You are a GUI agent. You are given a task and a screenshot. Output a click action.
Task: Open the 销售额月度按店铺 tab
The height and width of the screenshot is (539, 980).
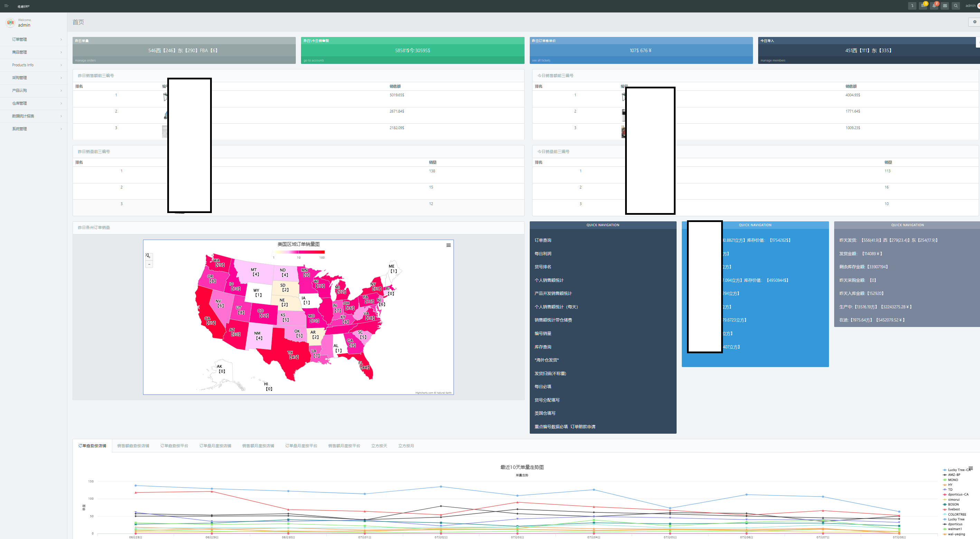pyautogui.click(x=258, y=446)
